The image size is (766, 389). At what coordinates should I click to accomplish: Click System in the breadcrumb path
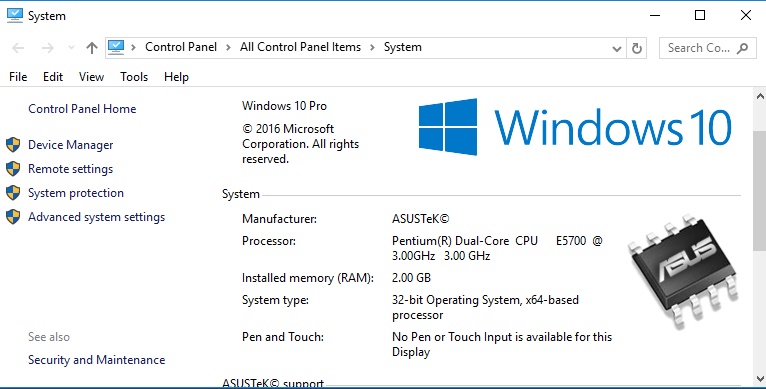(x=403, y=47)
